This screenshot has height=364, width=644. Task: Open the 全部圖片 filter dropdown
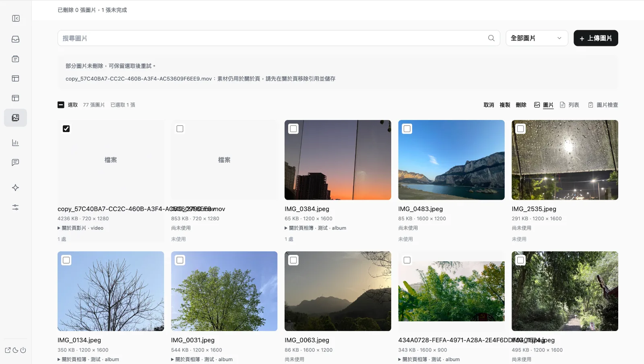pyautogui.click(x=537, y=38)
